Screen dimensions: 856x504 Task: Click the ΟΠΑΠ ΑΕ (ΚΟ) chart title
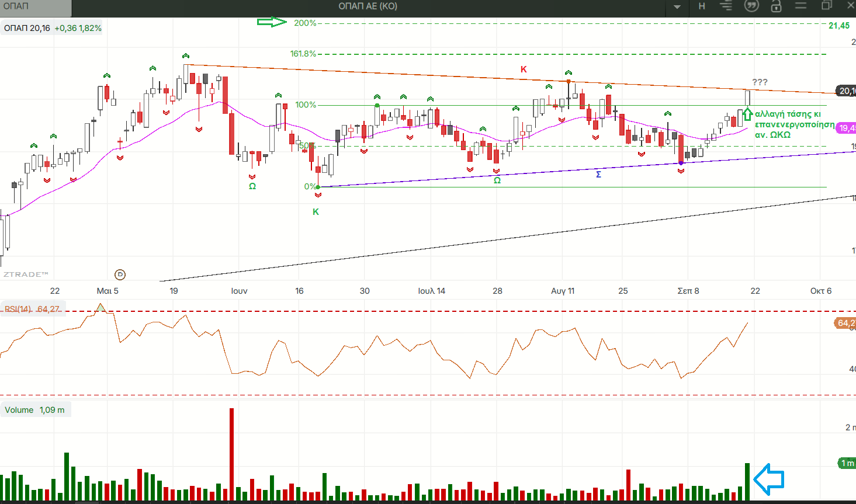pos(368,6)
